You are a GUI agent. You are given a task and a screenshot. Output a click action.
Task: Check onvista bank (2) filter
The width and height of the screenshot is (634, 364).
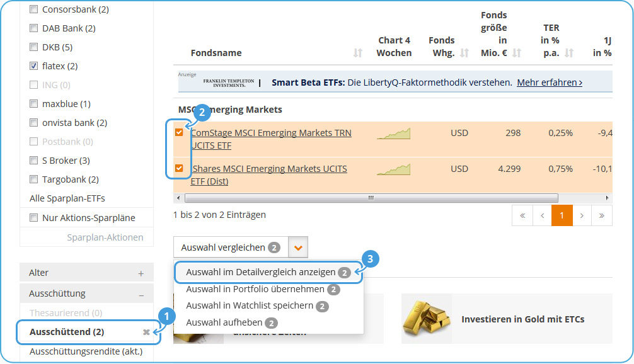point(34,123)
